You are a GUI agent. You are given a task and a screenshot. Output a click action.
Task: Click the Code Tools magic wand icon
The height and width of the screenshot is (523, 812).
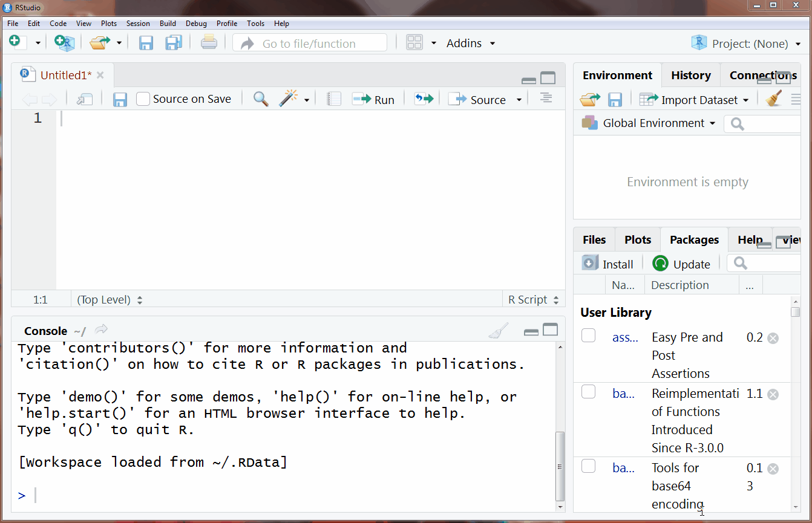pyautogui.click(x=289, y=99)
